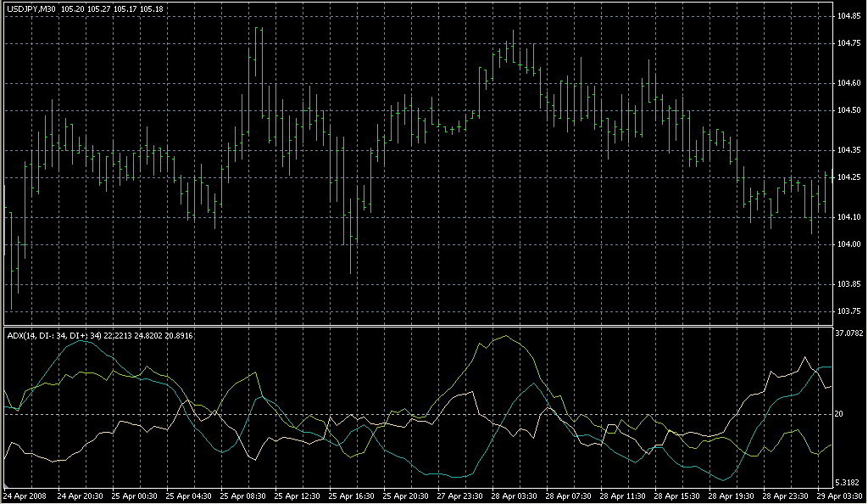Click the 24 Apr 2008 date label
This screenshot has width=868, height=504.
pyautogui.click(x=24, y=495)
